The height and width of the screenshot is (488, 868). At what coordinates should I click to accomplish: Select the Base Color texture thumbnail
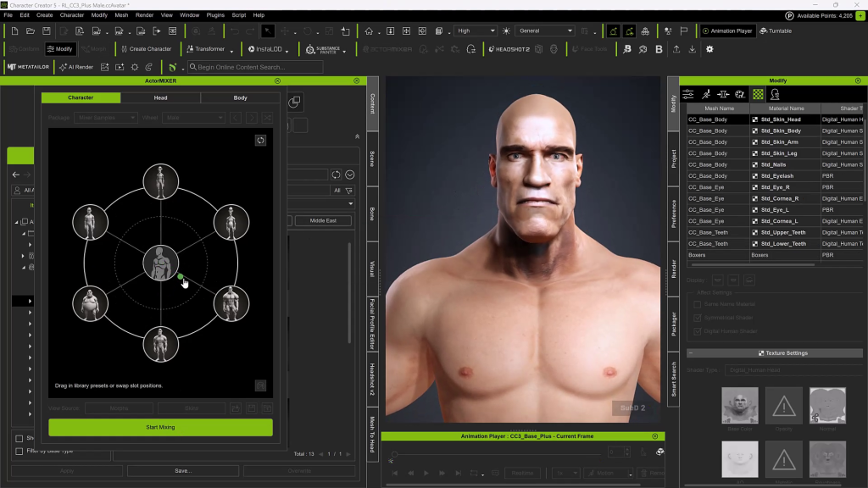tap(739, 405)
